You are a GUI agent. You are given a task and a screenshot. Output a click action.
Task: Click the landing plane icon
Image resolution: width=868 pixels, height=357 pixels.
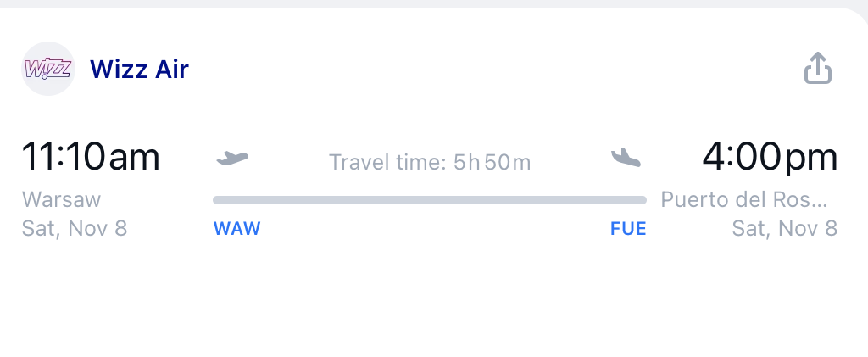tap(626, 158)
